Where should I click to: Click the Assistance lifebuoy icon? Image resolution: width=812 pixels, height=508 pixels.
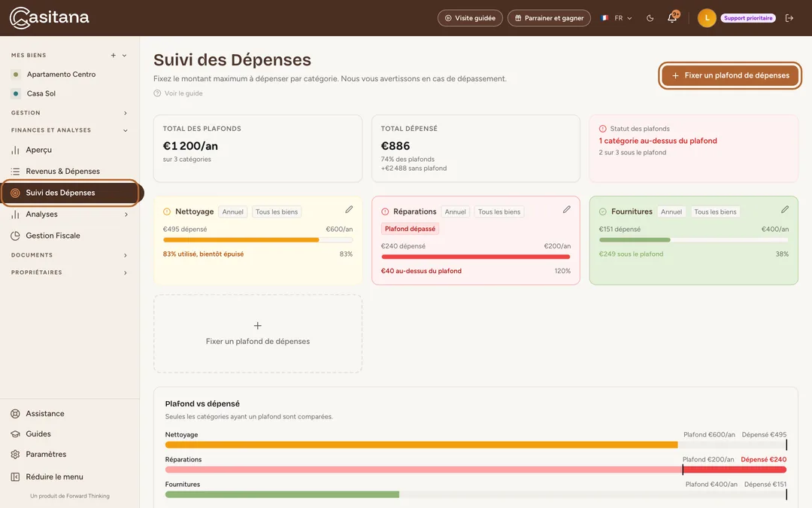16,414
